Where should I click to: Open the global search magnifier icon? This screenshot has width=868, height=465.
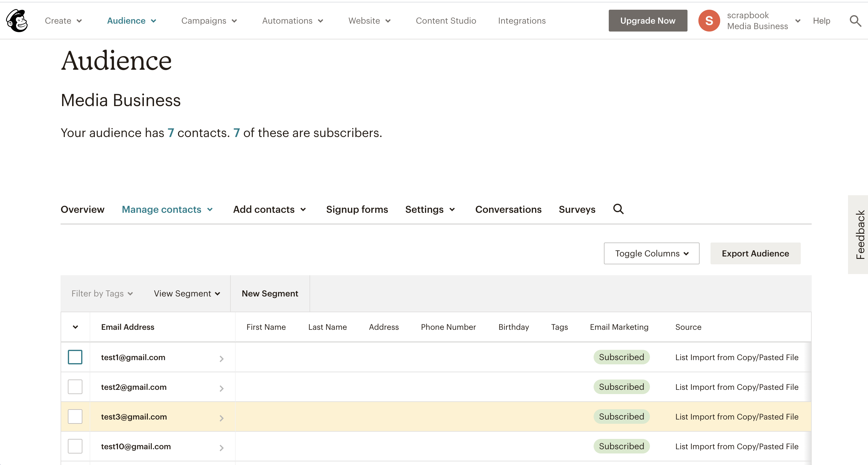[855, 21]
